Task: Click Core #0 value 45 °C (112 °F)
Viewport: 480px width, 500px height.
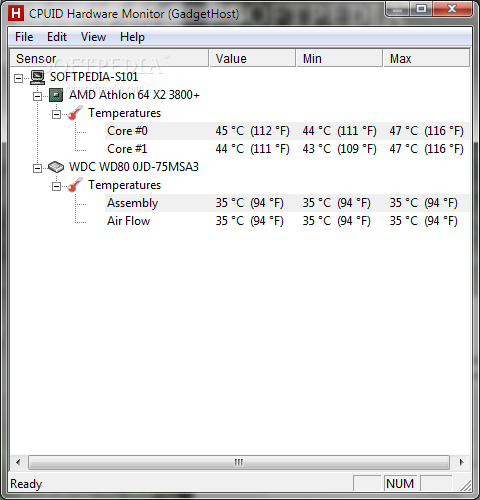Action: [252, 131]
